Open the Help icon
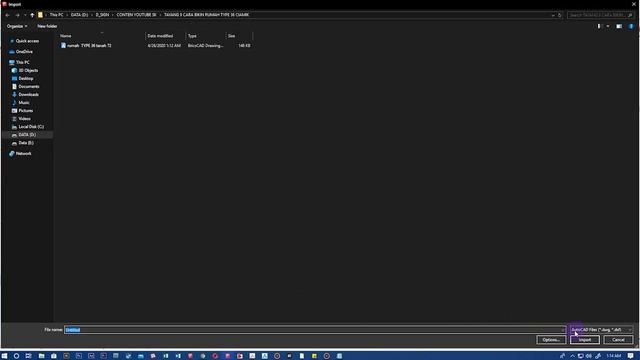This screenshot has height=360, width=640. (x=631, y=26)
